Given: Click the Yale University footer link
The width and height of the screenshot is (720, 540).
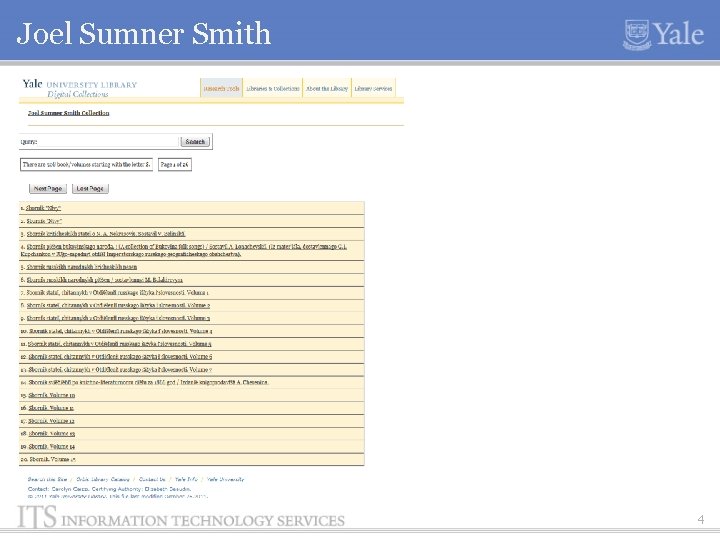Looking at the screenshot, I should pyautogui.click(x=225, y=479).
